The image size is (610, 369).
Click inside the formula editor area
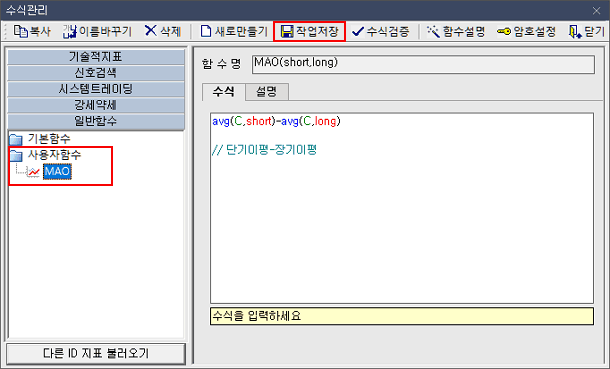(402, 208)
